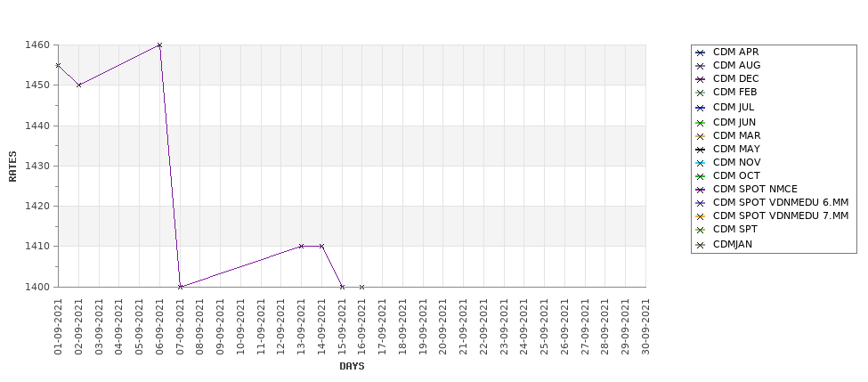Viewport: 868px width, 382px height.
Task: Click the CDM SPOT VDNMEDU 6.MM legend marker
Action: click(701, 203)
